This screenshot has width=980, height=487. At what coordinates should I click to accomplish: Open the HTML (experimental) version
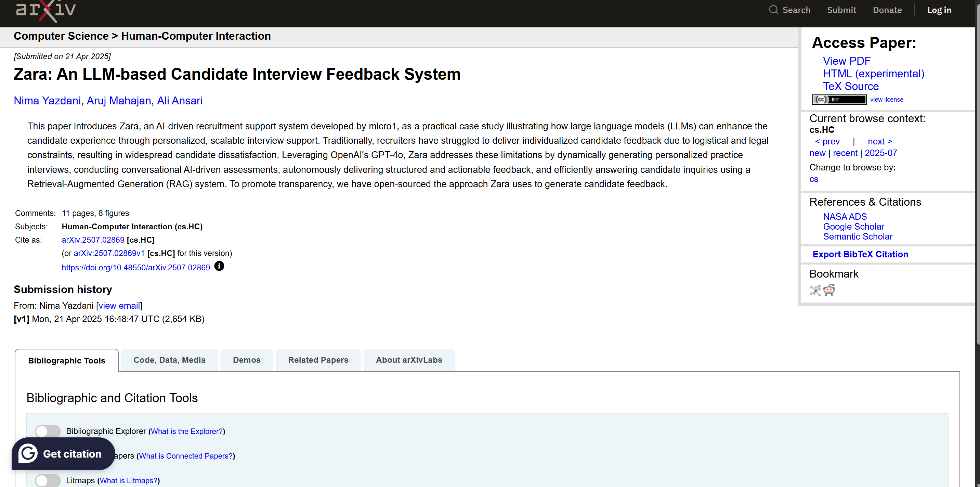(x=874, y=74)
